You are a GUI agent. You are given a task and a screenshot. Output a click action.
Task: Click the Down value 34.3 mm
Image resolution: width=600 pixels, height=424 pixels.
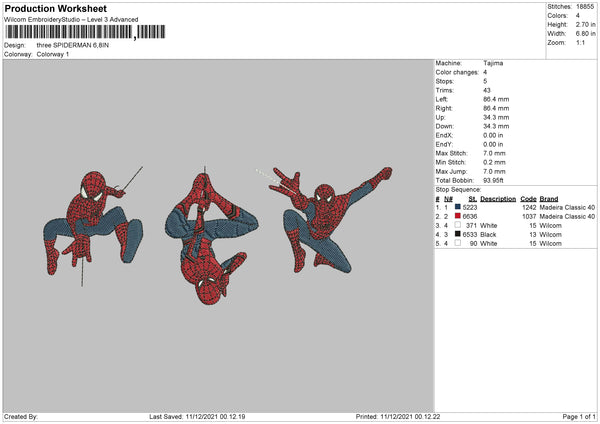tap(496, 126)
